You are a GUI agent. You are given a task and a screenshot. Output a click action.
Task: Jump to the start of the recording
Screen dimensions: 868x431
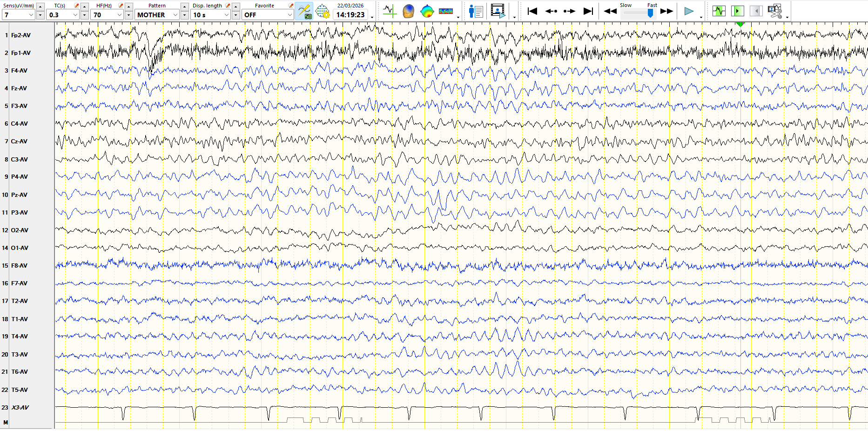pyautogui.click(x=532, y=11)
